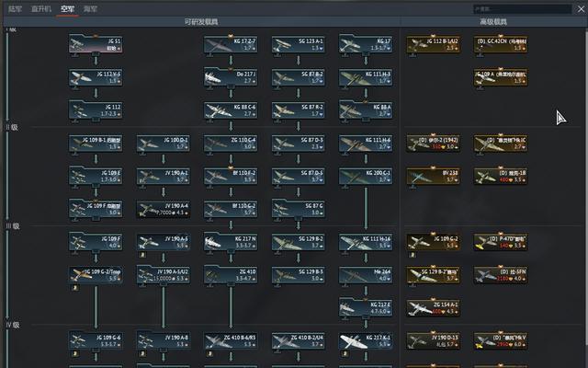
Task: Expand the KG 17 1.3-1.7 group
Action: pyautogui.click(x=366, y=44)
